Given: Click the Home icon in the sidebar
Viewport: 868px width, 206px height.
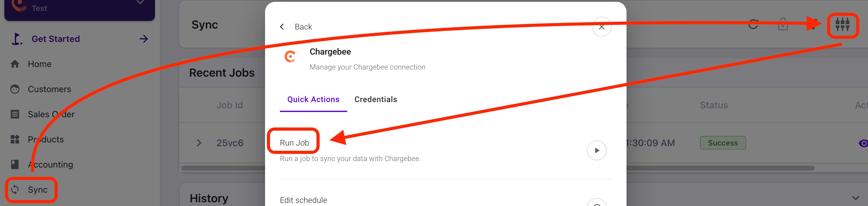Looking at the screenshot, I should [15, 64].
